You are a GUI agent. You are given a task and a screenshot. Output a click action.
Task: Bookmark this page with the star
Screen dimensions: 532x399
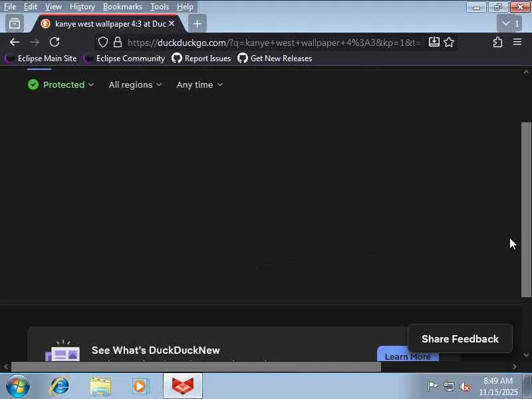tap(449, 42)
